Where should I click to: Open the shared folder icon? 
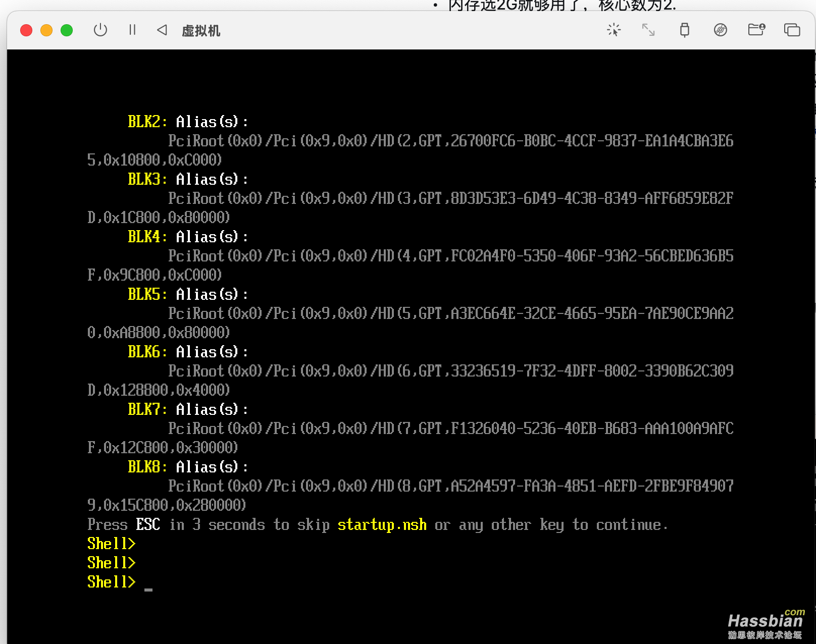756,30
